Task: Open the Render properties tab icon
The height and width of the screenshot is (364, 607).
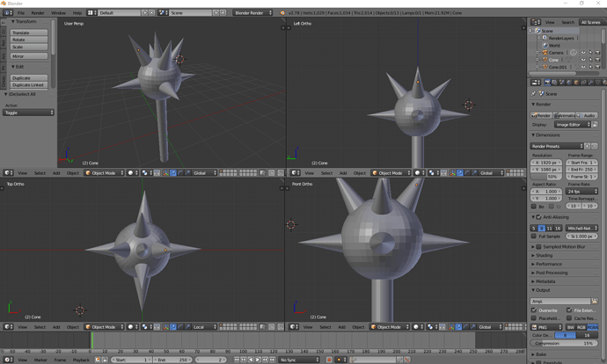Action: pos(548,83)
